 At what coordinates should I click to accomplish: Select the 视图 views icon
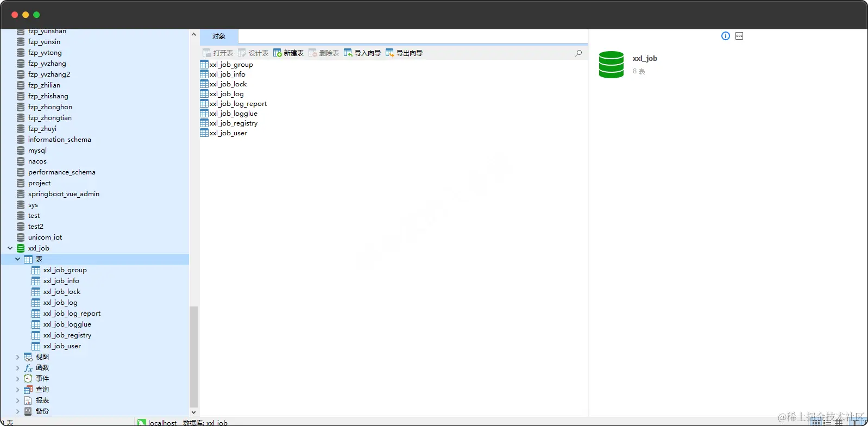28,357
